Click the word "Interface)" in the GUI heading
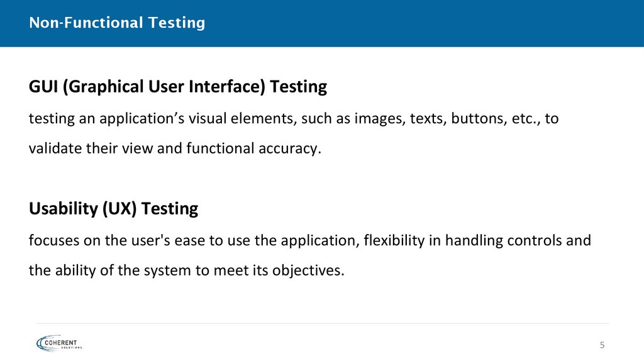This screenshot has width=644, height=361. click(227, 87)
